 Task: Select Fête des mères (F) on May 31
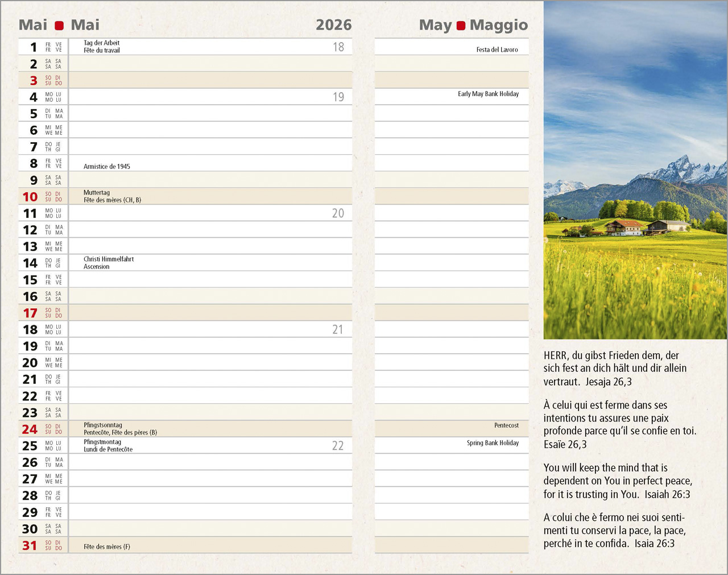pos(107,547)
